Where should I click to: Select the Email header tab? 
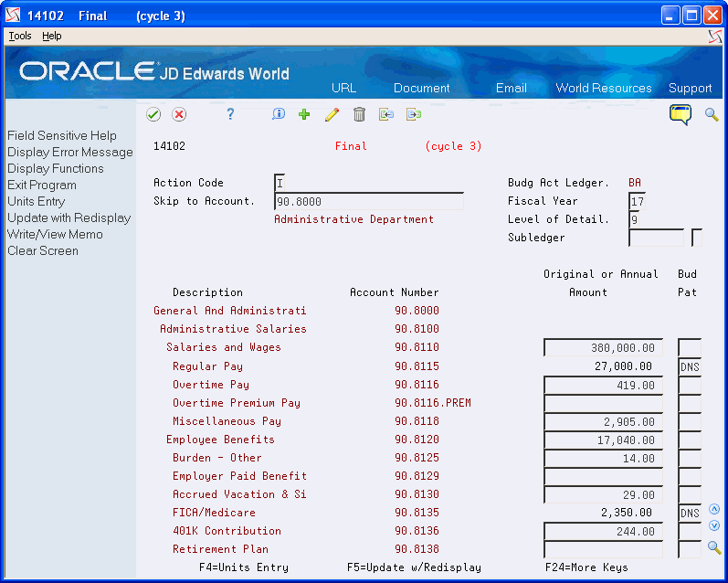[512, 88]
